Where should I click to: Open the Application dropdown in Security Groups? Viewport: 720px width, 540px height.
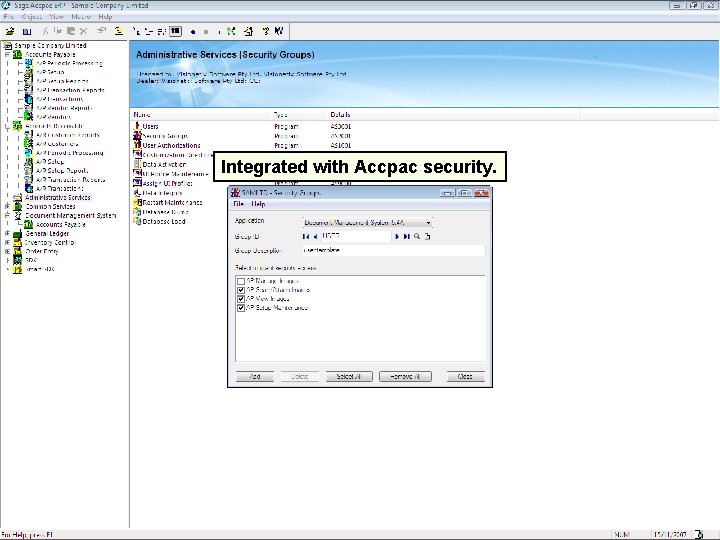[x=428, y=223]
